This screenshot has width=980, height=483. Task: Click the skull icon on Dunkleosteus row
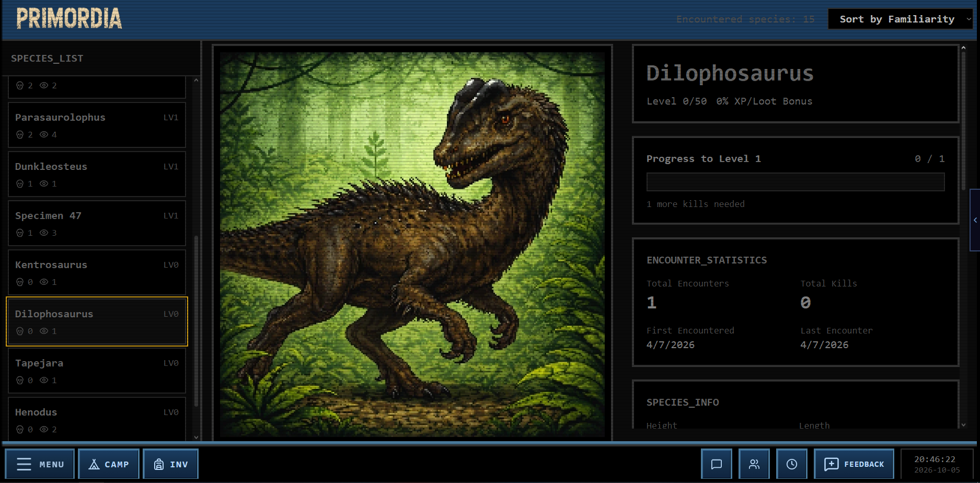(20, 184)
